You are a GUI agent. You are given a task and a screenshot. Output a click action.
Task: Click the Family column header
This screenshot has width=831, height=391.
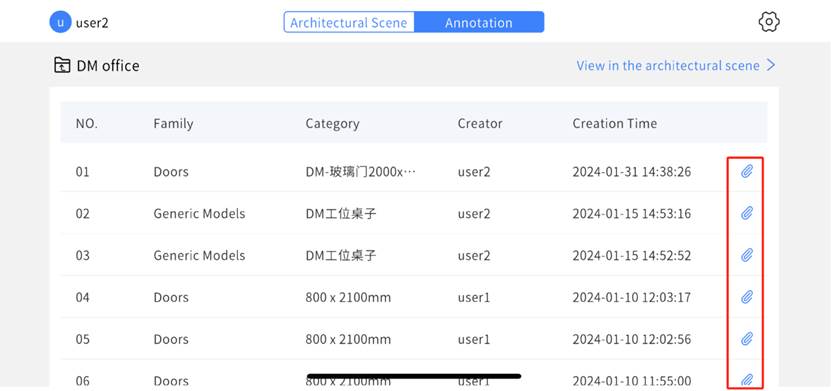173,124
